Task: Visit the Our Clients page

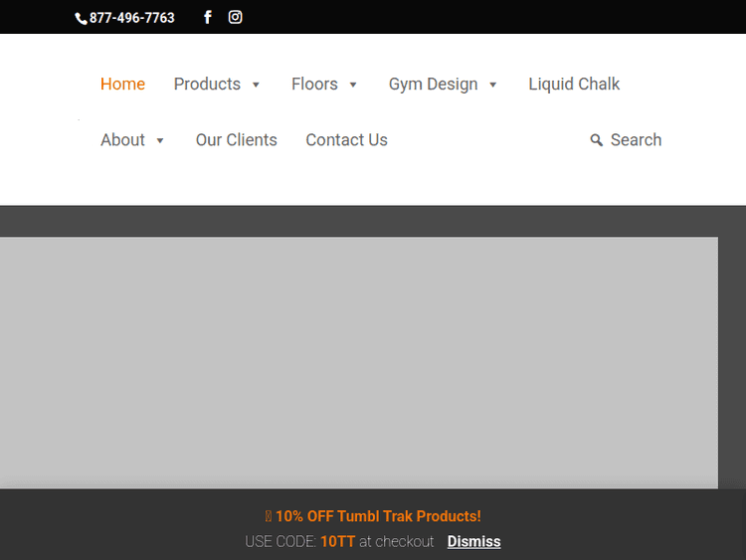Action: tap(236, 140)
